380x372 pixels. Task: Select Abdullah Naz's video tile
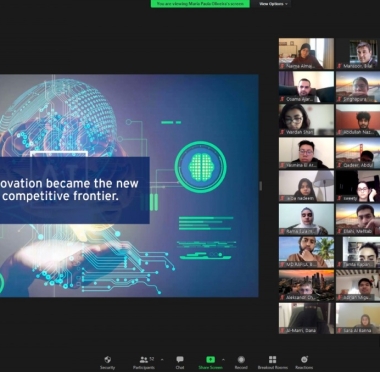click(358, 120)
